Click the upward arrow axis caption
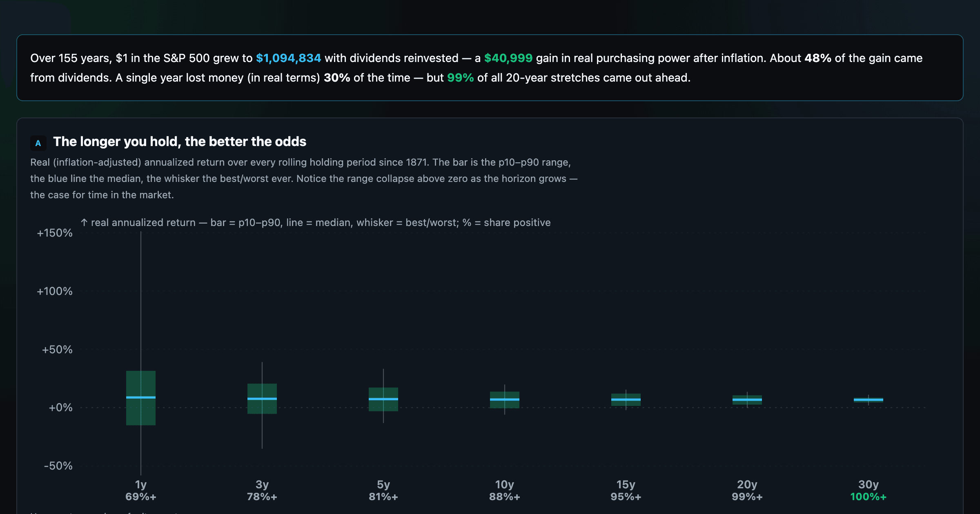Viewport: 980px width, 514px height. 316,222
